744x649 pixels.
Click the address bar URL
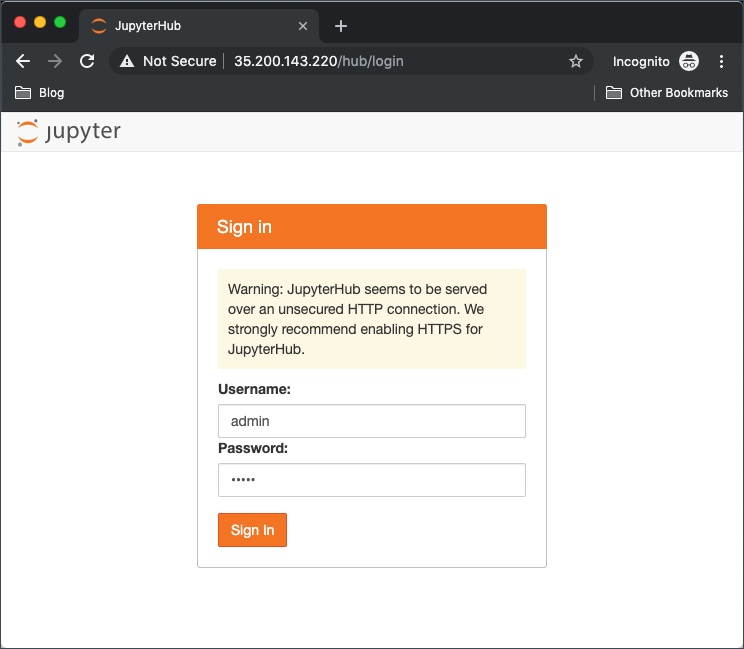coord(320,61)
